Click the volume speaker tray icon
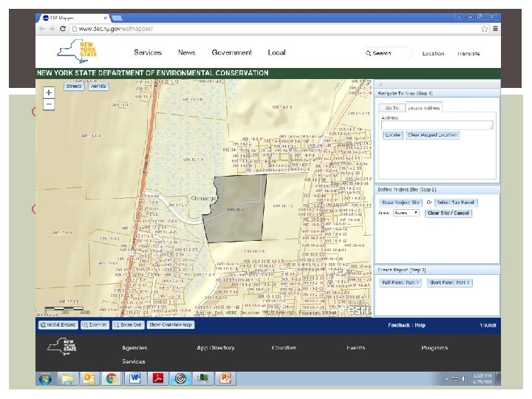The height and width of the screenshot is (399, 532). tap(464, 378)
